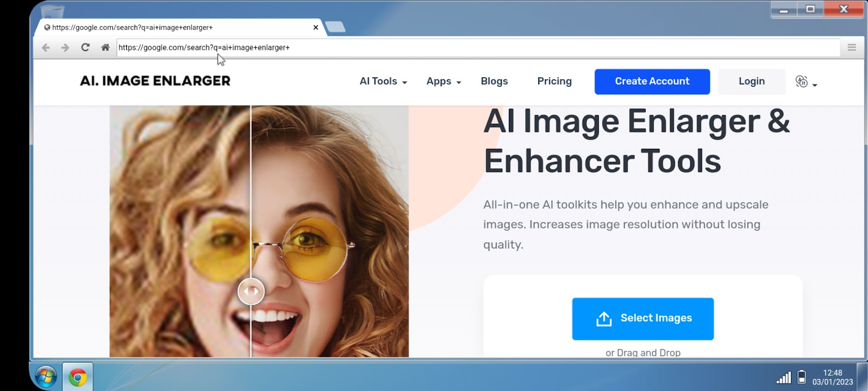Close the browser window
The image size is (868, 391).
[x=844, y=9]
